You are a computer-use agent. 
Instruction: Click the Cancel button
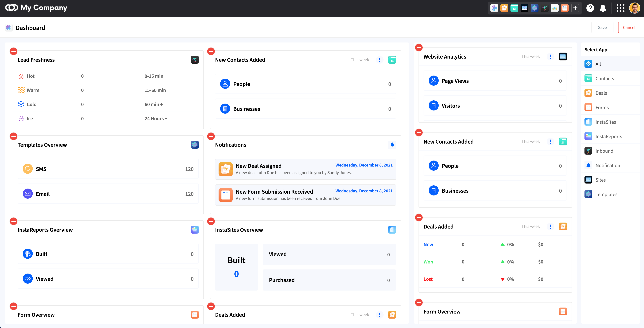(x=629, y=28)
